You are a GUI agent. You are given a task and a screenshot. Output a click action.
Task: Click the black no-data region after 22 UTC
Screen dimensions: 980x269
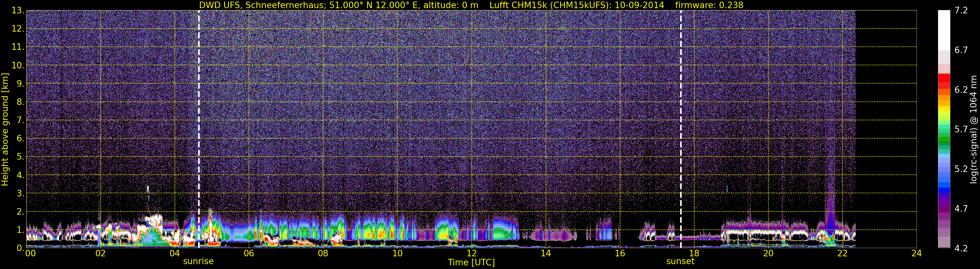point(886,129)
